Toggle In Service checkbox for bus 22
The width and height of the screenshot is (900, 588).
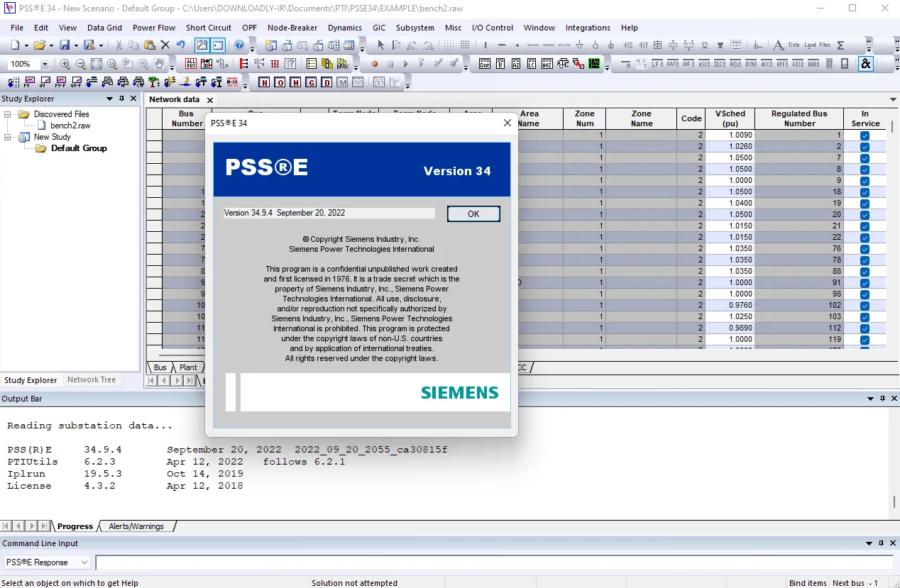(865, 237)
